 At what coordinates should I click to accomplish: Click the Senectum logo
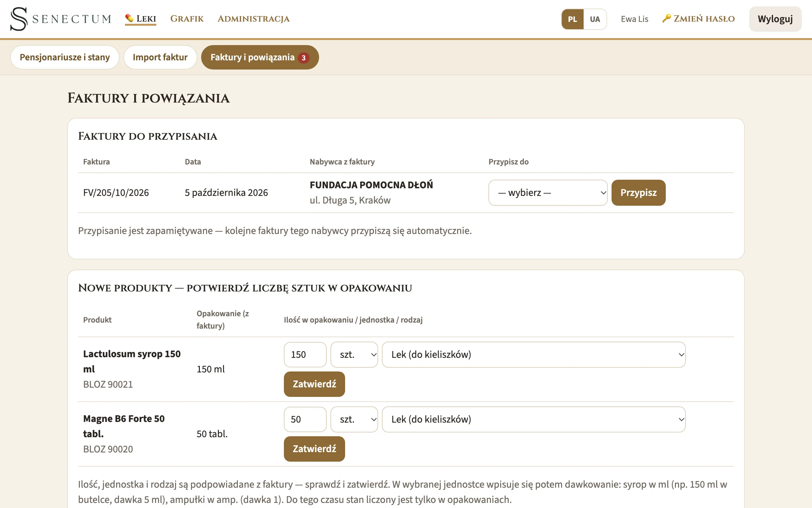[61, 19]
